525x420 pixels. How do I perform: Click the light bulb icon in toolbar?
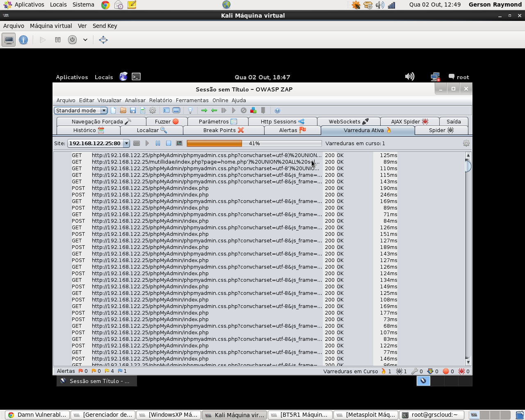(x=190, y=110)
